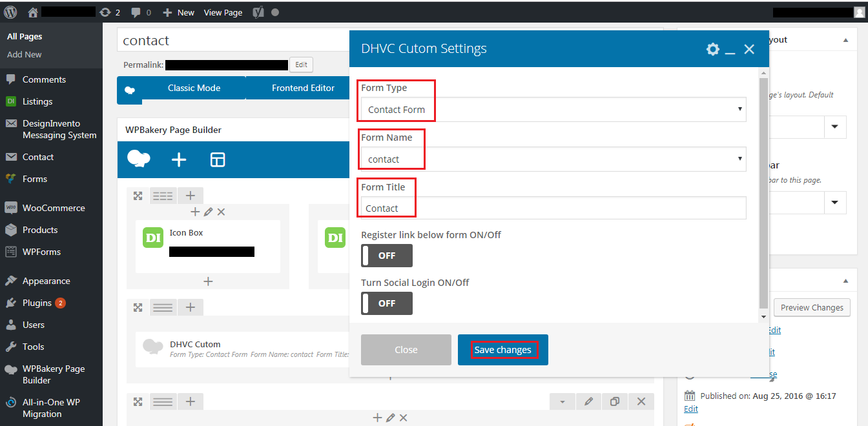Viewport: 868px width, 426px height.
Task: Add a column to the Icon Box row
Action: click(190, 196)
